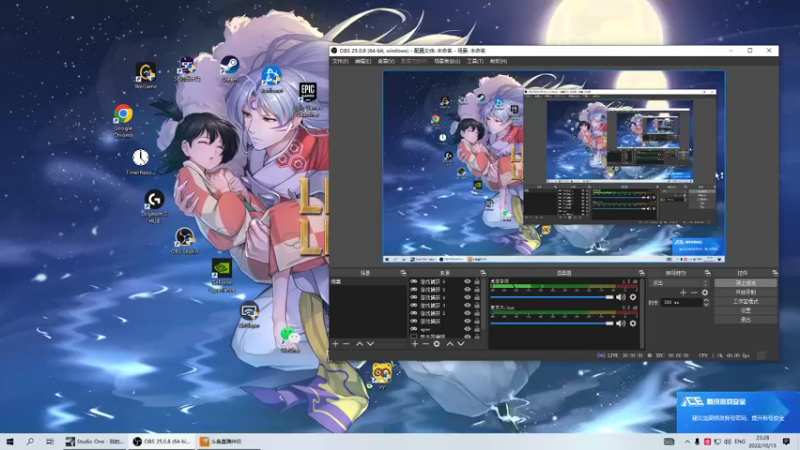Open the green WeChat desktop icon

290,340
